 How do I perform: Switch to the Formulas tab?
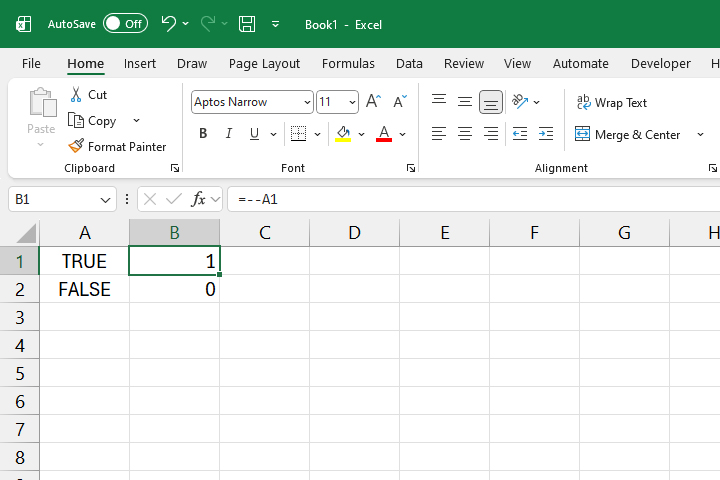pyautogui.click(x=348, y=63)
